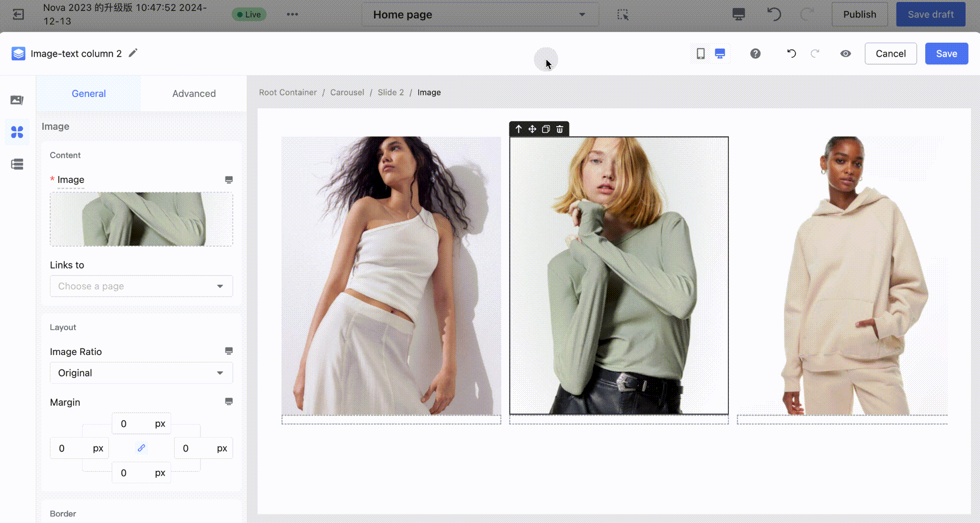Click the pencil icon to rename section
This screenshot has width=980, height=523.
click(x=133, y=53)
